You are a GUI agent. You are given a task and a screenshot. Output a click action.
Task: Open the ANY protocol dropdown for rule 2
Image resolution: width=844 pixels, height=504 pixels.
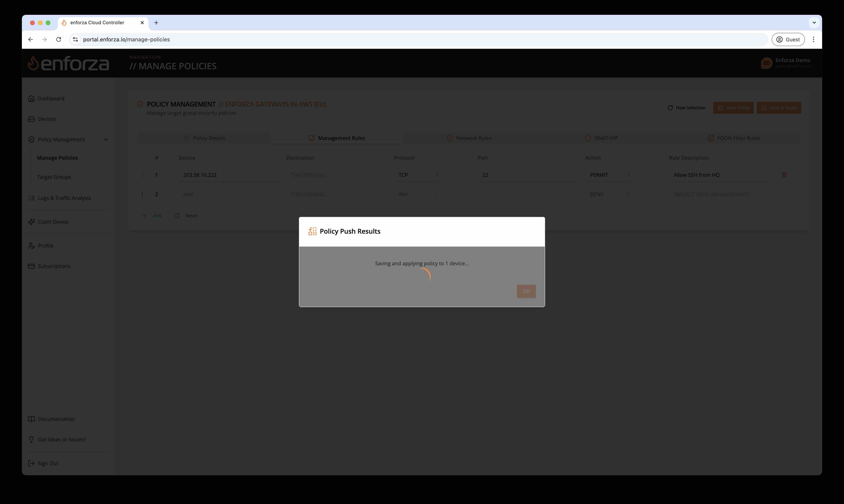(419, 194)
